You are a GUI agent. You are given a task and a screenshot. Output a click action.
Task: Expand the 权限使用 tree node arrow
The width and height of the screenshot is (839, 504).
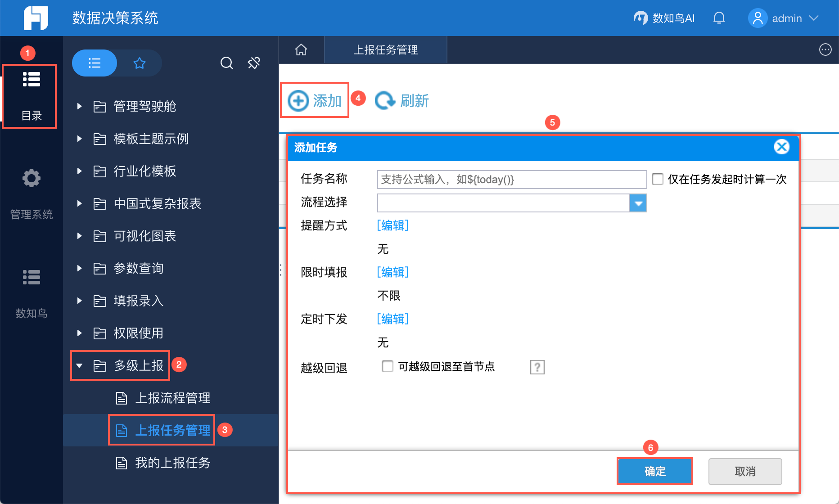click(x=80, y=333)
